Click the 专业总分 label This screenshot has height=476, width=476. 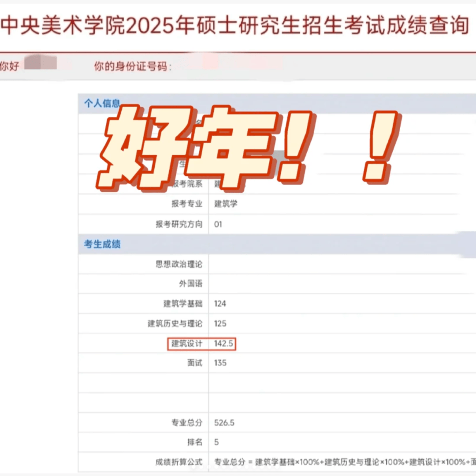[x=187, y=423]
